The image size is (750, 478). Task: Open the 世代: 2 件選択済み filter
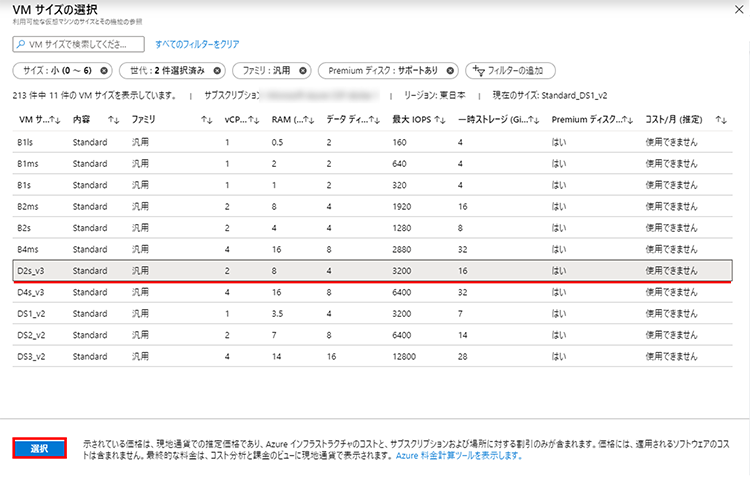point(165,70)
